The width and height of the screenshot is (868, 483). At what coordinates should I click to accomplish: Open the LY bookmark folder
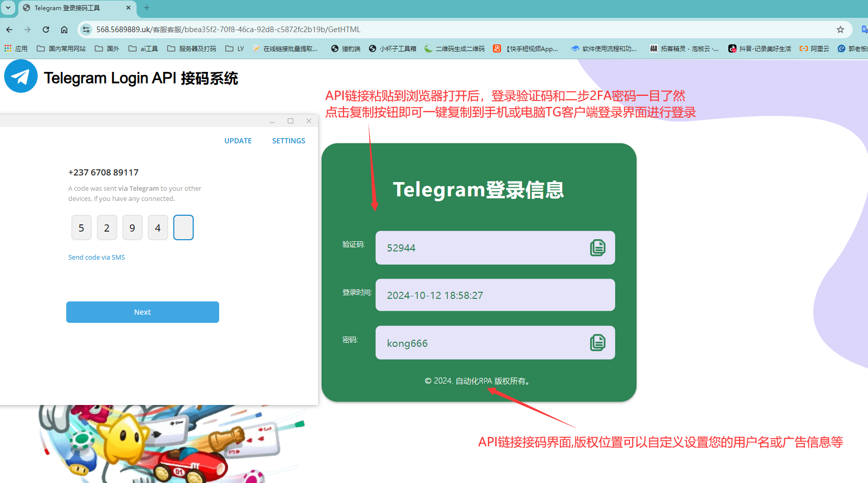pos(235,48)
